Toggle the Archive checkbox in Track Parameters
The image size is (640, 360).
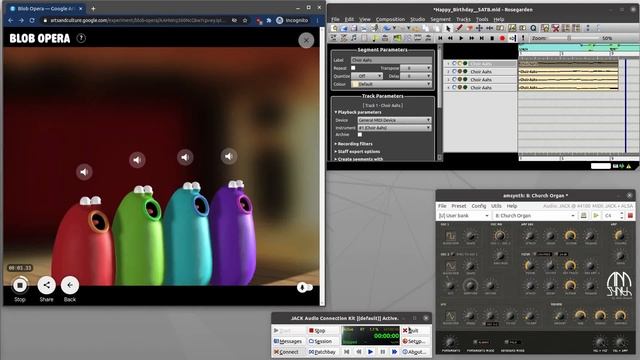[x=360, y=134]
